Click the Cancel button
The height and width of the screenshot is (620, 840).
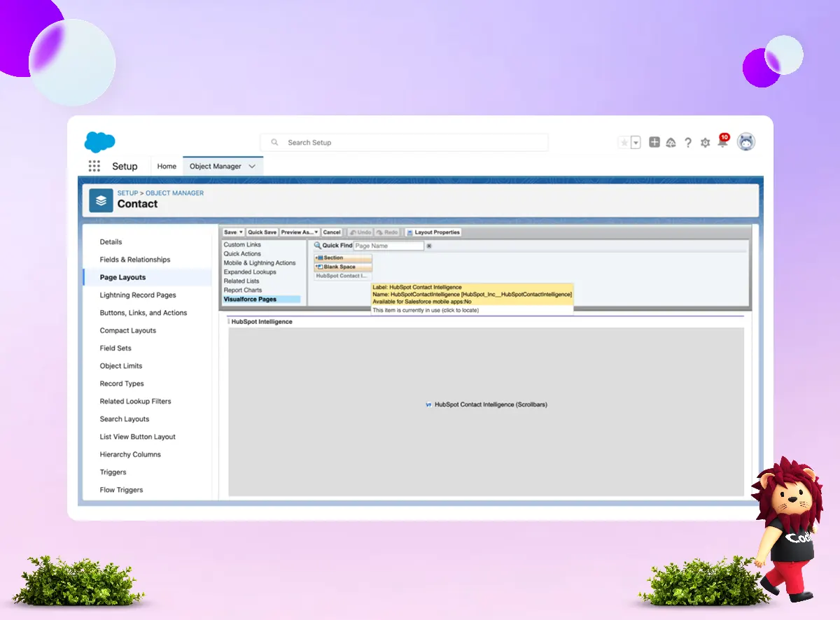(x=332, y=232)
